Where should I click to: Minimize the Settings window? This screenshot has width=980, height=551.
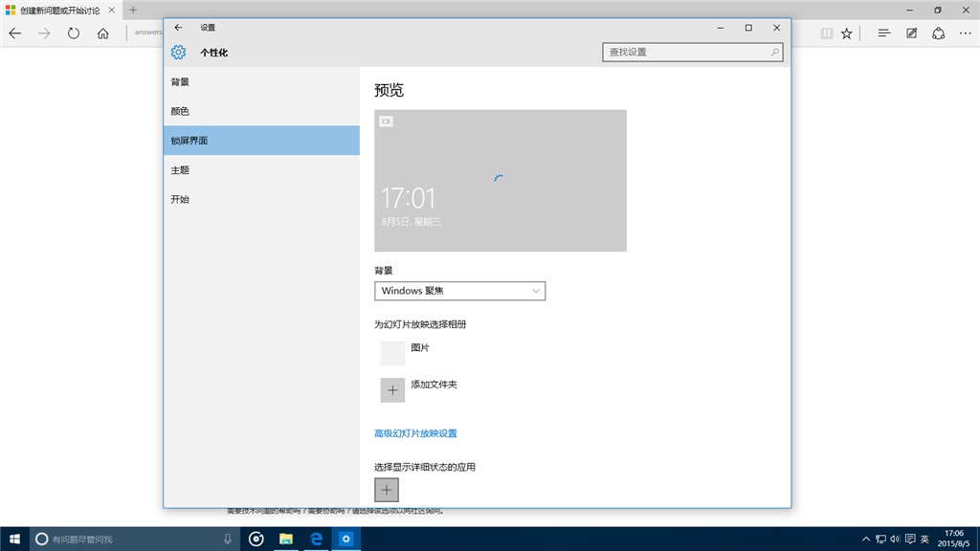click(x=720, y=28)
